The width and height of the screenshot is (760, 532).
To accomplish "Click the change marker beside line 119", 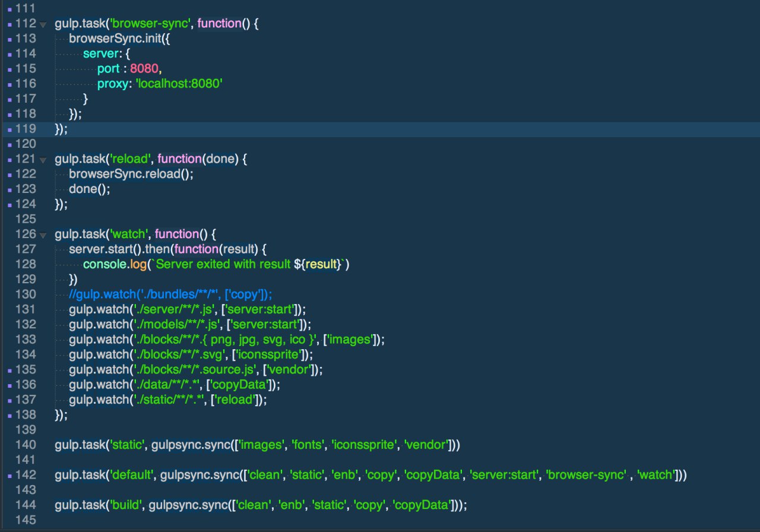I will coord(10,129).
